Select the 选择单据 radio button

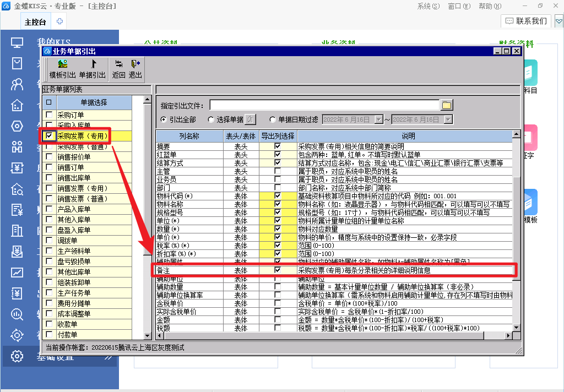pos(211,119)
